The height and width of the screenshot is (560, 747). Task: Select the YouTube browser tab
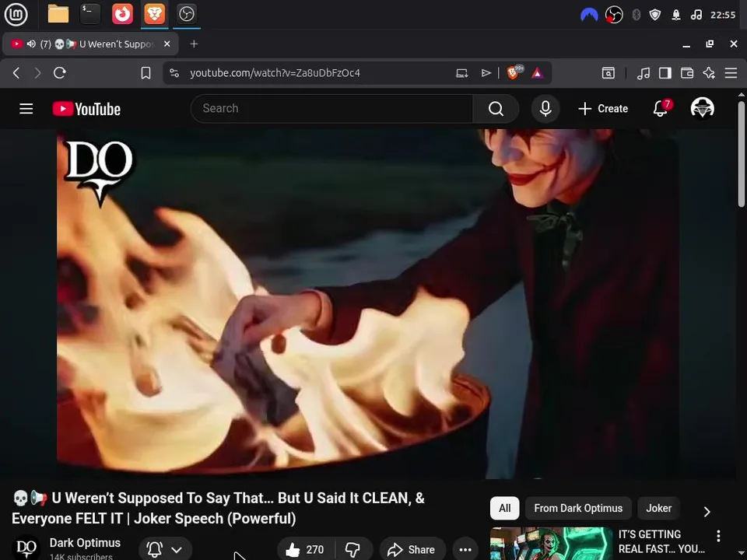click(x=90, y=44)
